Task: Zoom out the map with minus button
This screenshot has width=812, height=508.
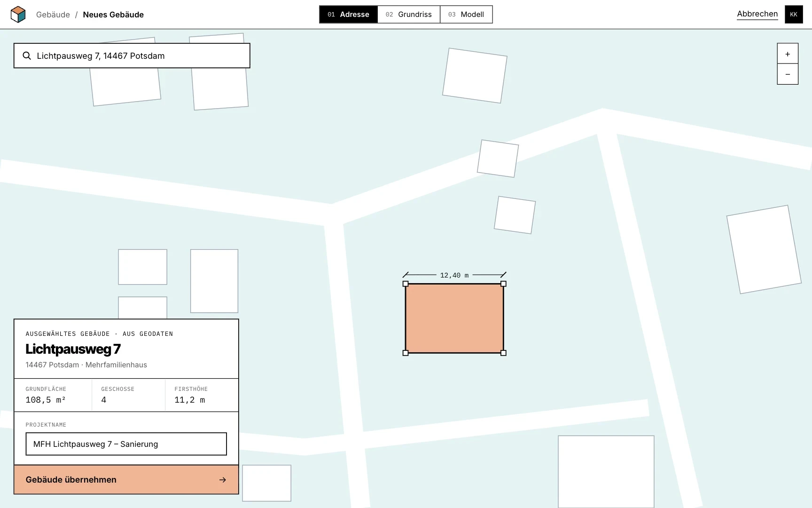Action: 788,74
